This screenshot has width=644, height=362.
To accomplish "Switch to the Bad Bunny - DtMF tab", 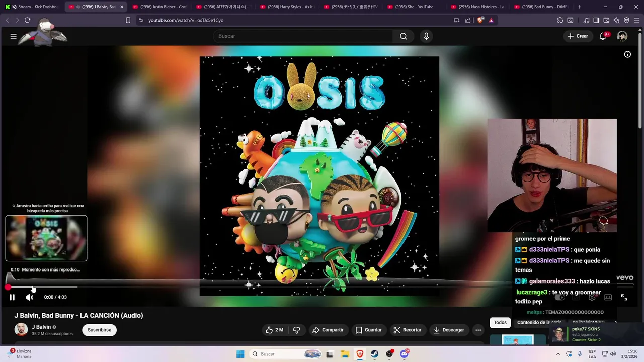I will tap(542, 7).
